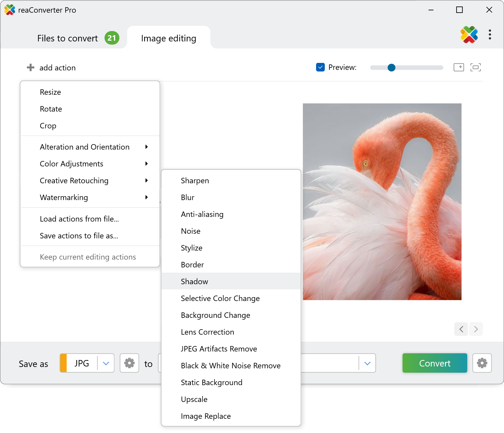Go to the previous preview image
The image size is (504, 433).
[x=461, y=329]
